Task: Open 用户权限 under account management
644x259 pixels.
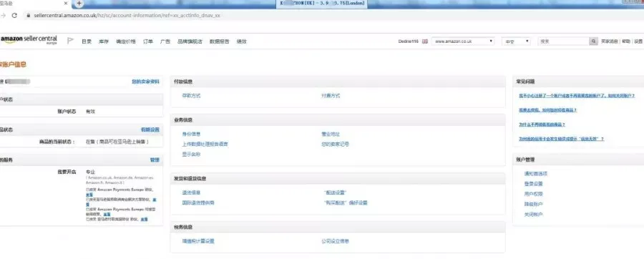Action: (x=534, y=194)
